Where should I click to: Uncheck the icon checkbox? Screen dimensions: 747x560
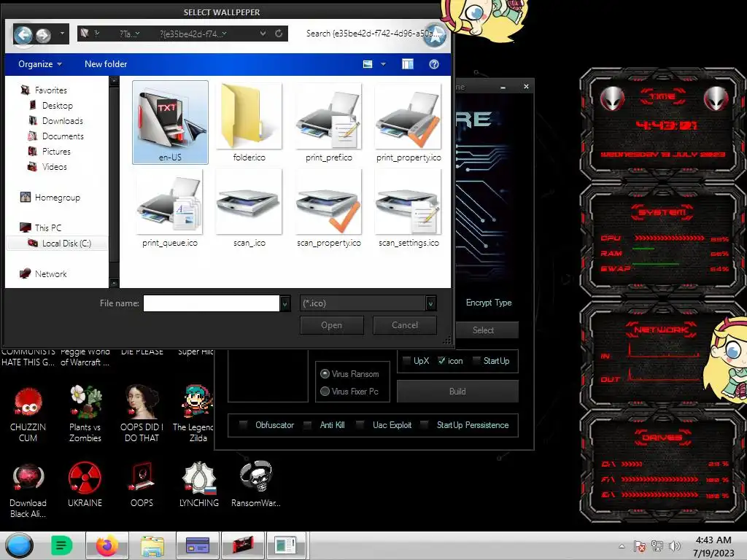pyautogui.click(x=441, y=360)
